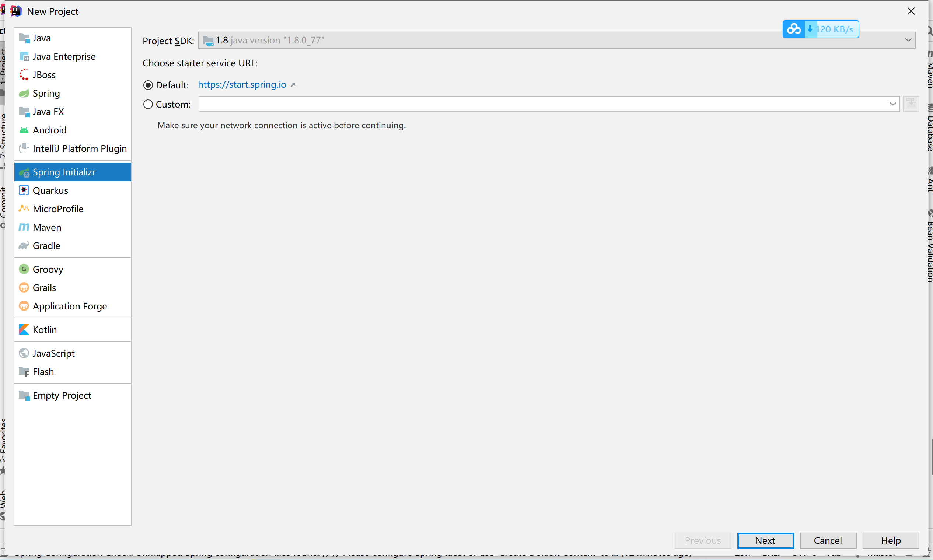Viewport: 933px width, 560px height.
Task: Expand the Custom URL history dropdown arrow
Action: click(892, 104)
